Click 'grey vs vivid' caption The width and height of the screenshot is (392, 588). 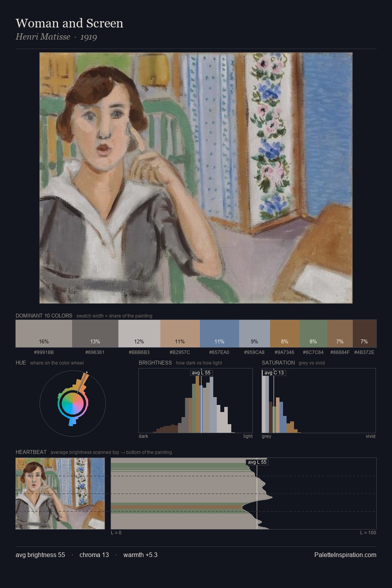tap(312, 363)
